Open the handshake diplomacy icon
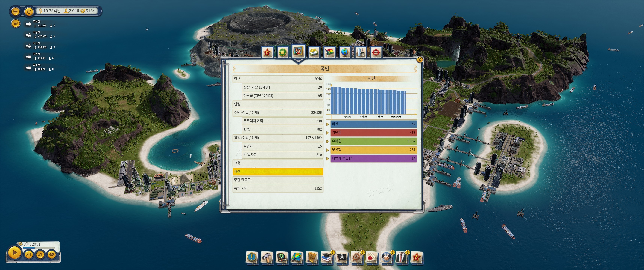Screen dimensions: 644x270 tap(387, 257)
